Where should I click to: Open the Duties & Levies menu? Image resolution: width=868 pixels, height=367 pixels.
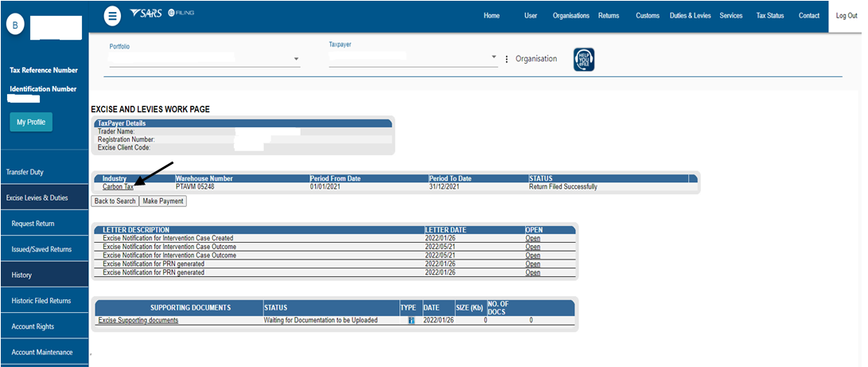[690, 16]
